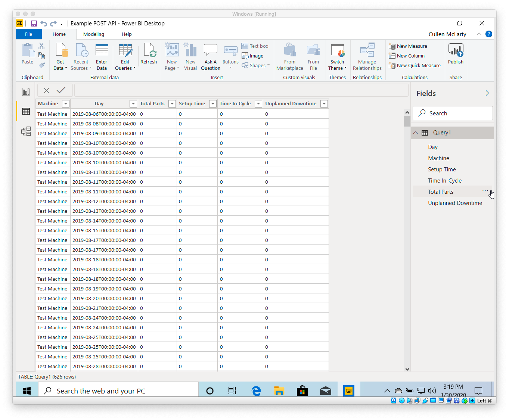
Task: Select the Unplanned Downtime field
Action: [455, 203]
